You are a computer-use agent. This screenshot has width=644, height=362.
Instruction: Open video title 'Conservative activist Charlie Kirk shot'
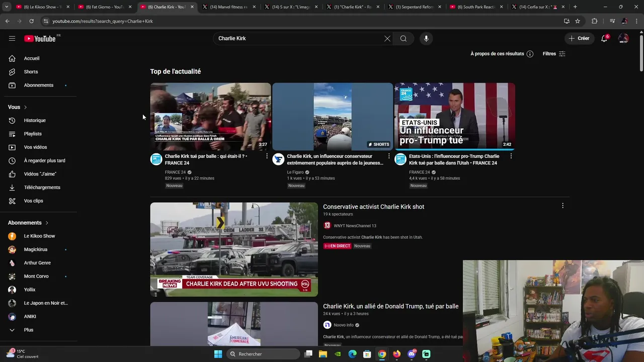(x=373, y=207)
